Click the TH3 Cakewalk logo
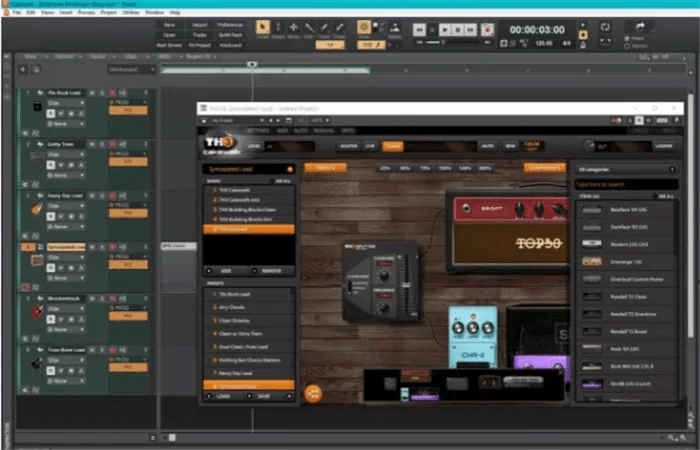700x450 pixels. coord(222,145)
